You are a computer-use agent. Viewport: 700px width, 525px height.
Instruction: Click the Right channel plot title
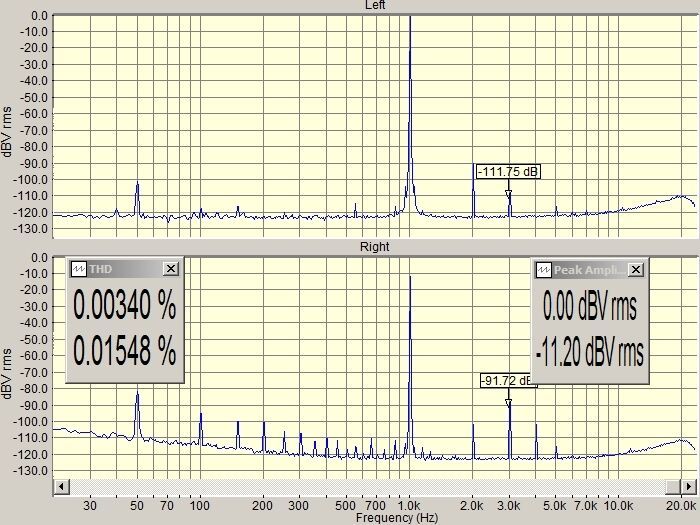point(375,246)
